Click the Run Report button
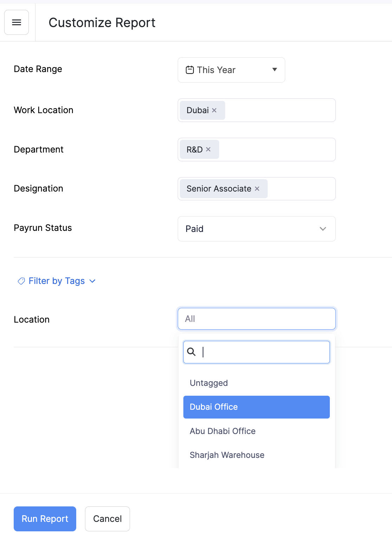This screenshot has height=544, width=392. coord(45,519)
